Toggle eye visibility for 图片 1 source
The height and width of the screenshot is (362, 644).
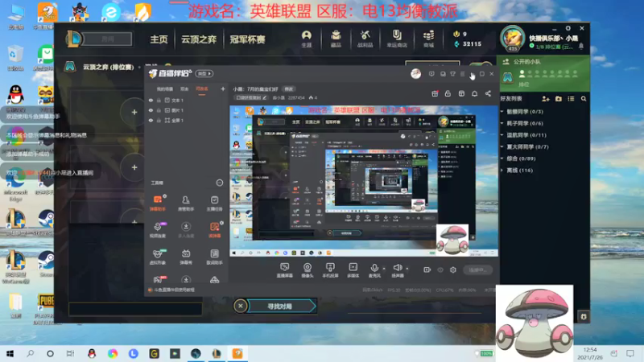coord(151,110)
